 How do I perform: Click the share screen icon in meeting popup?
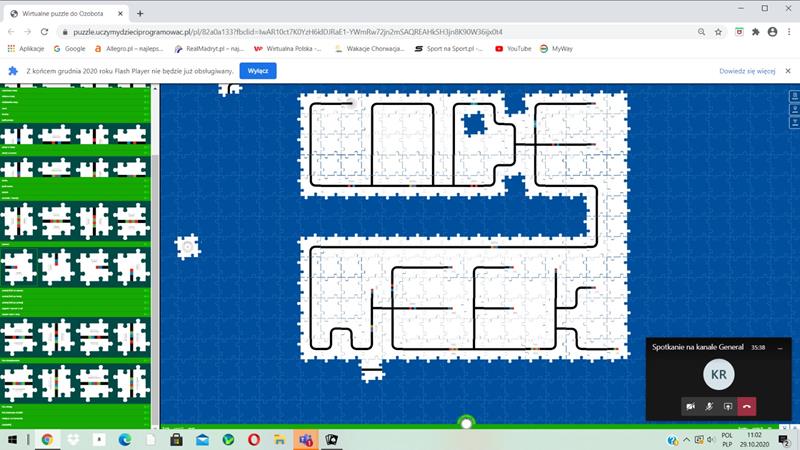pyautogui.click(x=728, y=406)
